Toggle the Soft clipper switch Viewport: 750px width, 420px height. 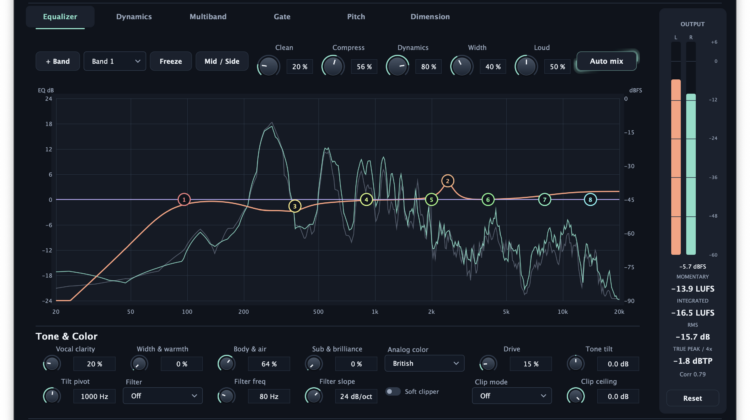point(393,392)
